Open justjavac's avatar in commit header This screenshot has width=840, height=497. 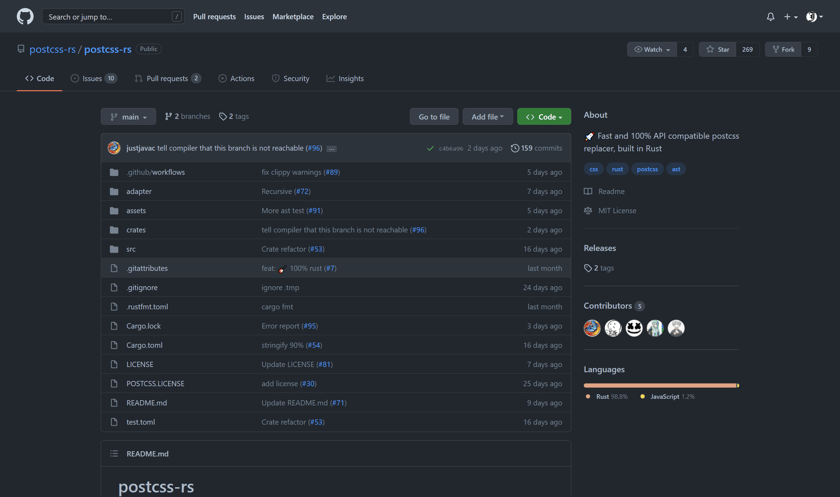(114, 148)
